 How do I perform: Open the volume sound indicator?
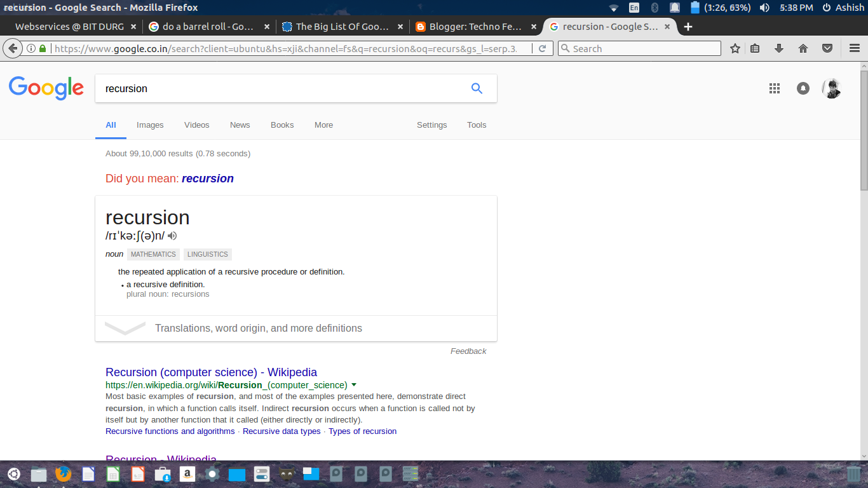pos(764,8)
